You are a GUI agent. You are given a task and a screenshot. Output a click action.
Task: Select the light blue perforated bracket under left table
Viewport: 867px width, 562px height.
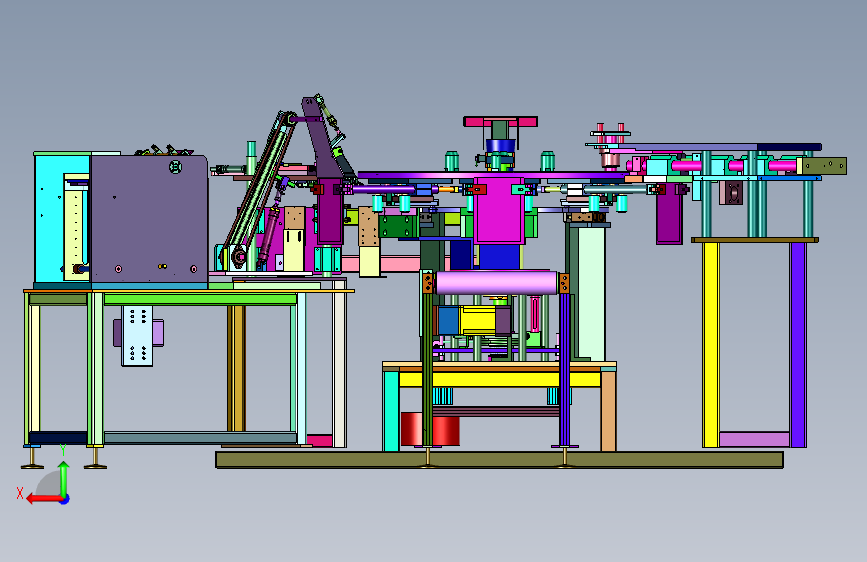coord(137,336)
